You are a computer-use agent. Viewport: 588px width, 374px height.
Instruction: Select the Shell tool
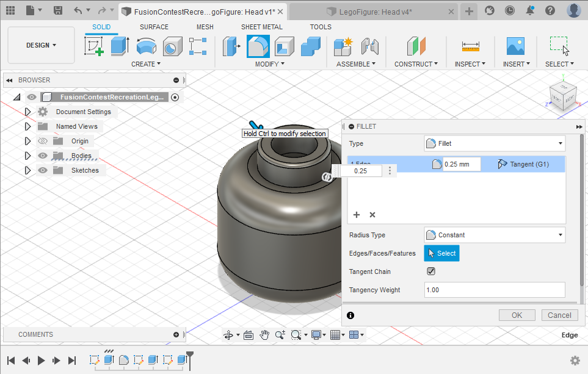pyautogui.click(x=285, y=46)
